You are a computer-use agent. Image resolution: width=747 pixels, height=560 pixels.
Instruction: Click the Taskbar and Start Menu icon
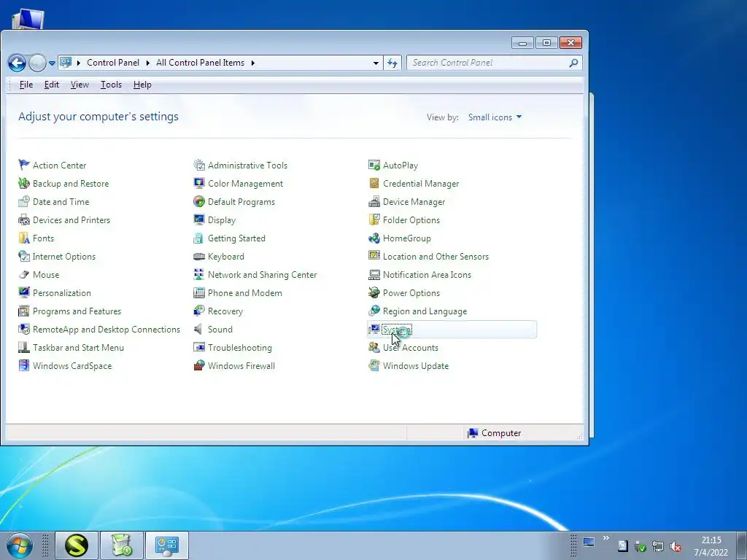pos(24,347)
